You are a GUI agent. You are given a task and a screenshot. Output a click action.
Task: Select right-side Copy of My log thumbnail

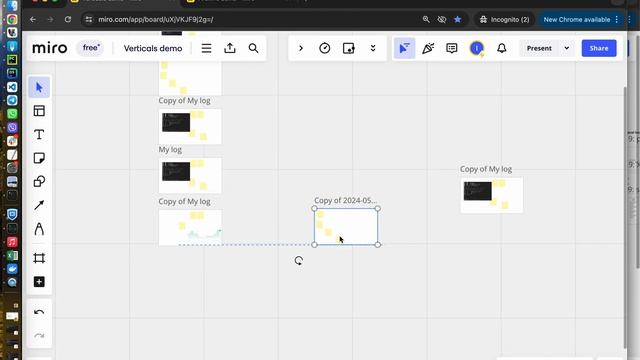492,195
